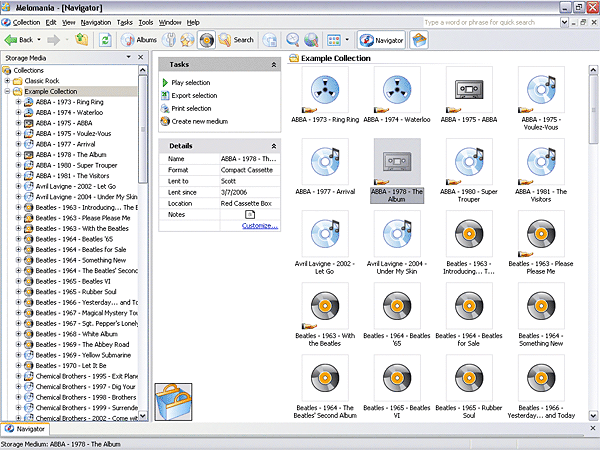Open the view mode dropdown arrow
Screen dimensions: 600x450
click(x=347, y=40)
